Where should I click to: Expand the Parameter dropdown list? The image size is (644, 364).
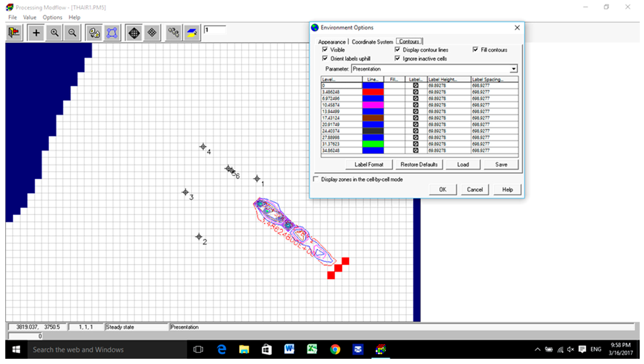(513, 69)
